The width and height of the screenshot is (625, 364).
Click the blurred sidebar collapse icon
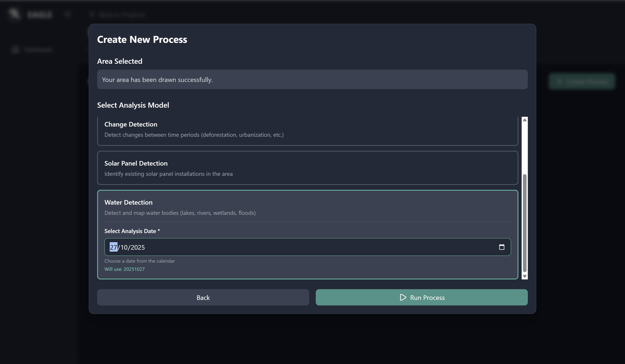click(67, 14)
